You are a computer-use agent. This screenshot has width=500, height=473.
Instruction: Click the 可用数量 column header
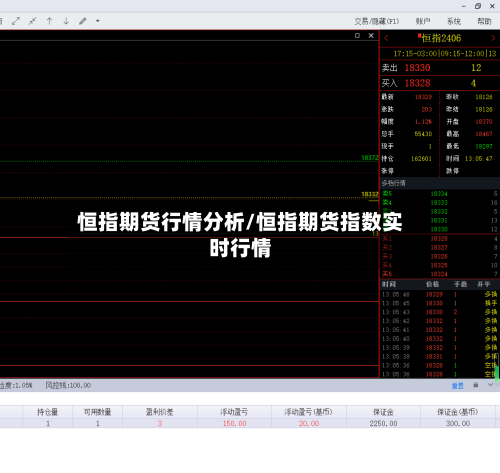coord(97,412)
